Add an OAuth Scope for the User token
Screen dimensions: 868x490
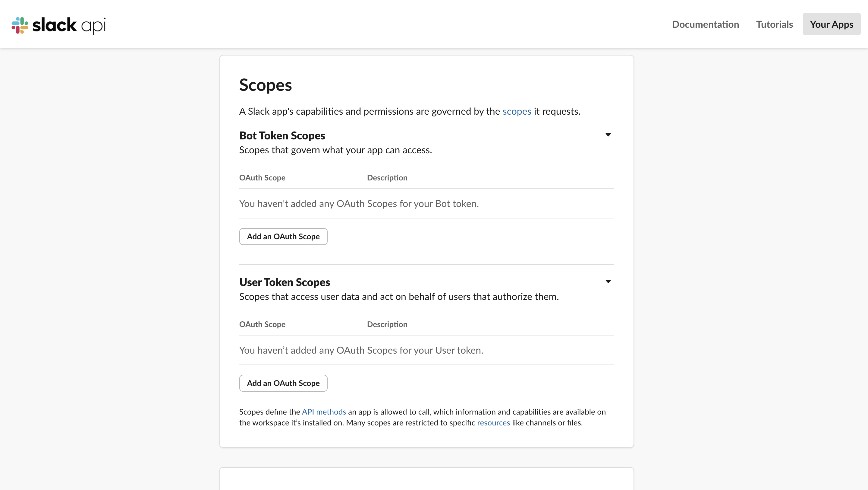tap(283, 383)
